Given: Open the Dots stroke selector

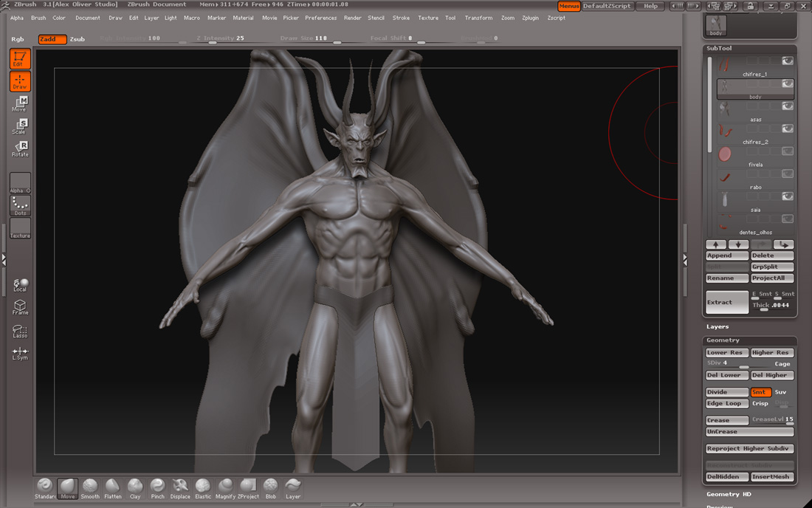Looking at the screenshot, I should click(x=20, y=205).
